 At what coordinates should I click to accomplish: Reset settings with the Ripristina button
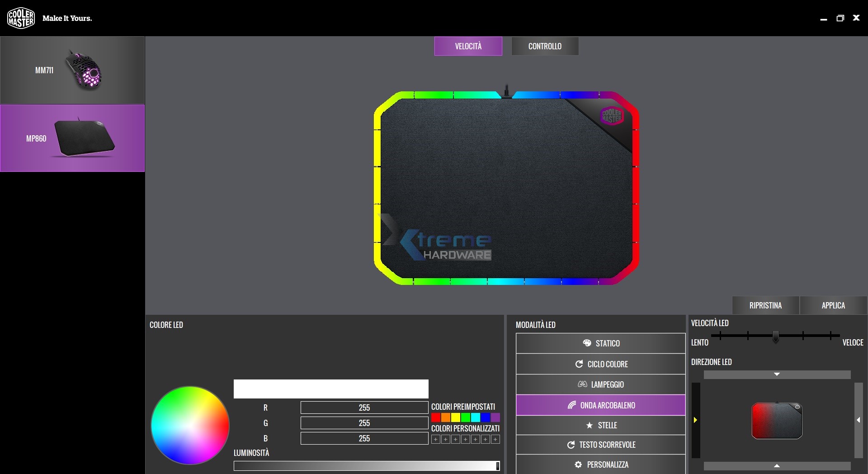765,305
